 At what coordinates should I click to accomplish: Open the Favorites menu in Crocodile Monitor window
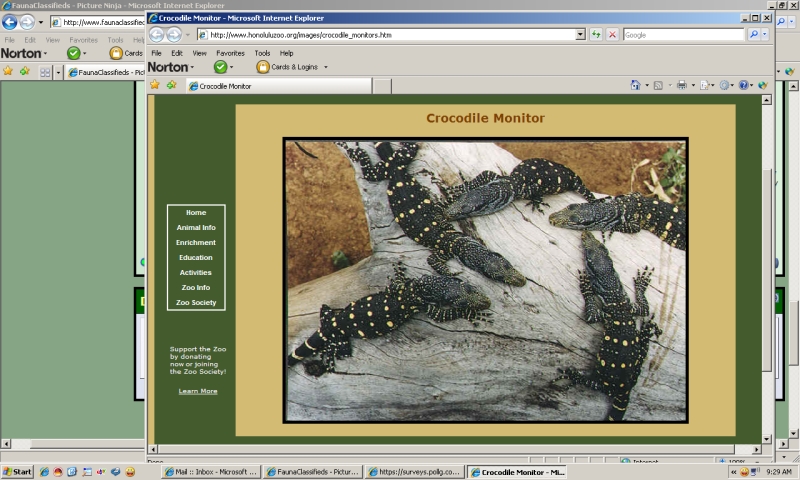coord(230,53)
